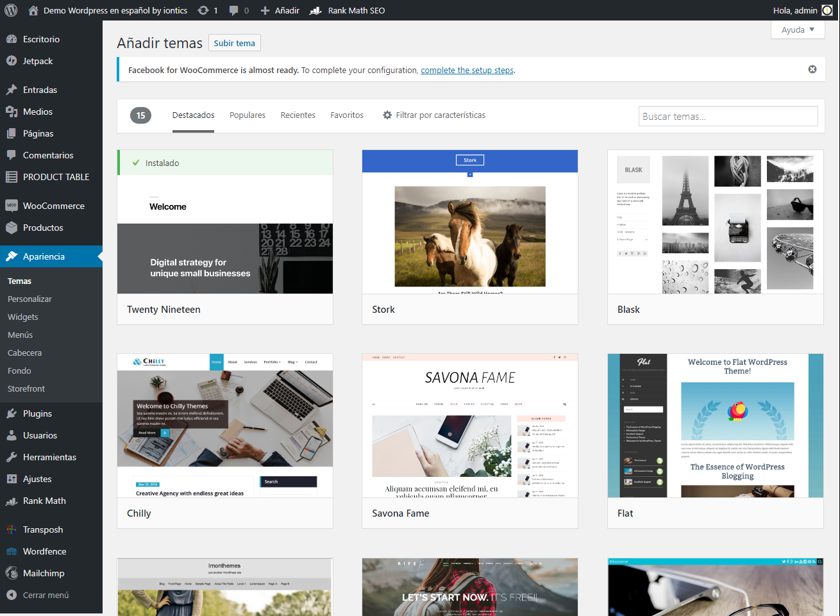Viewport: 840px width, 616px height.
Task: Click the admin avatar icon
Action: click(x=827, y=10)
